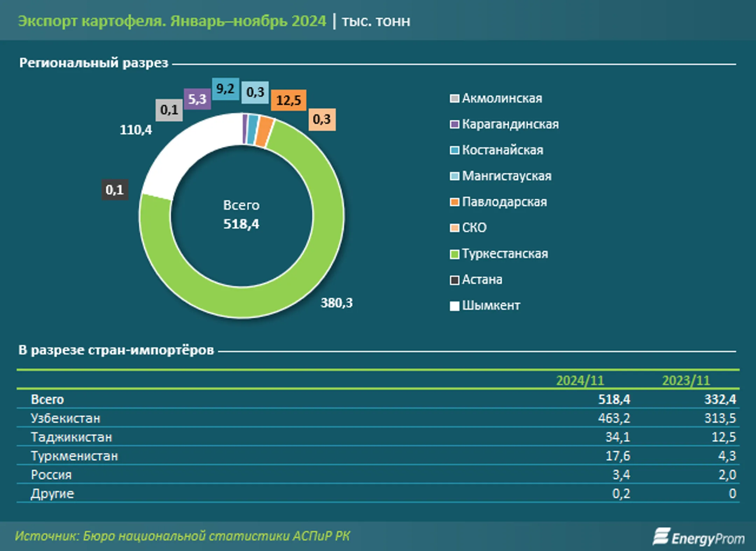Click the peach 0,3 data label

pyautogui.click(x=322, y=120)
